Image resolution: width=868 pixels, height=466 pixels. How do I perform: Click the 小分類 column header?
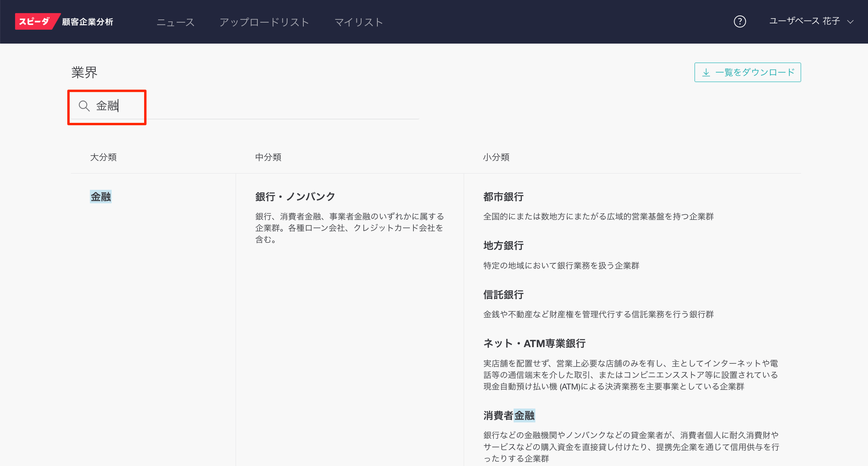pos(496,157)
